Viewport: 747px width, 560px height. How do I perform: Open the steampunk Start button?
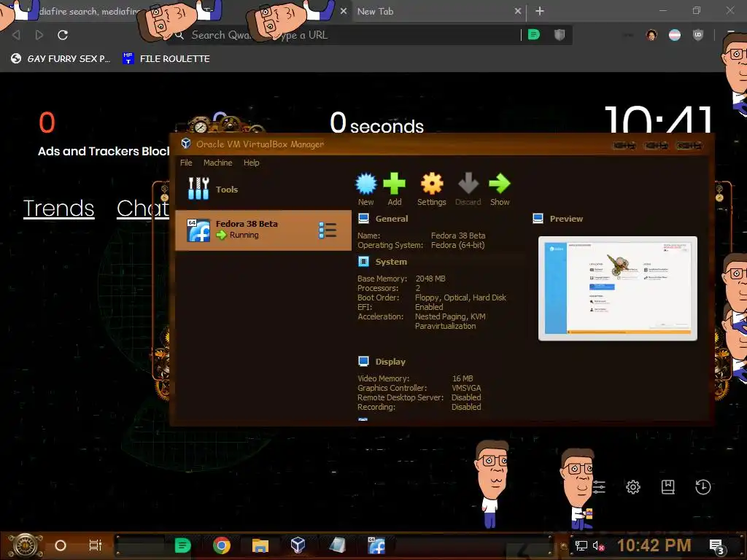pyautogui.click(x=25, y=545)
